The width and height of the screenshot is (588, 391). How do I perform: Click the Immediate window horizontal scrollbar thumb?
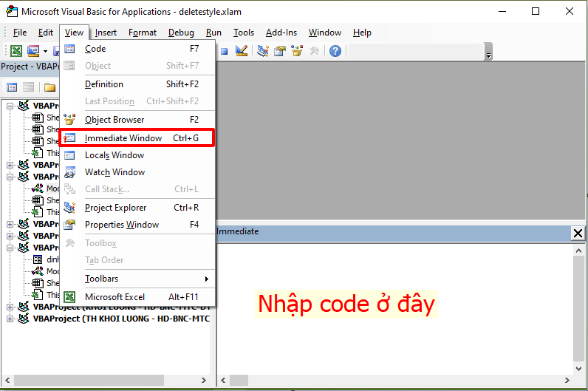coord(239,380)
